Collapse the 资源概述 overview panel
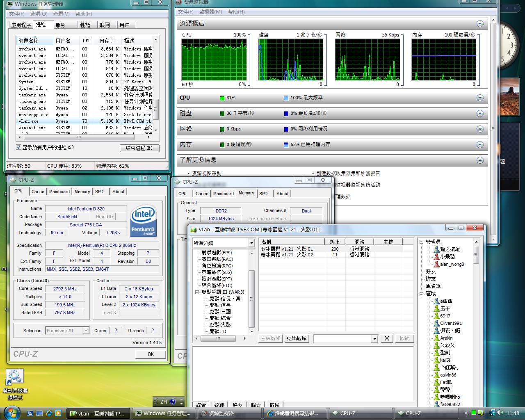 tap(480, 24)
